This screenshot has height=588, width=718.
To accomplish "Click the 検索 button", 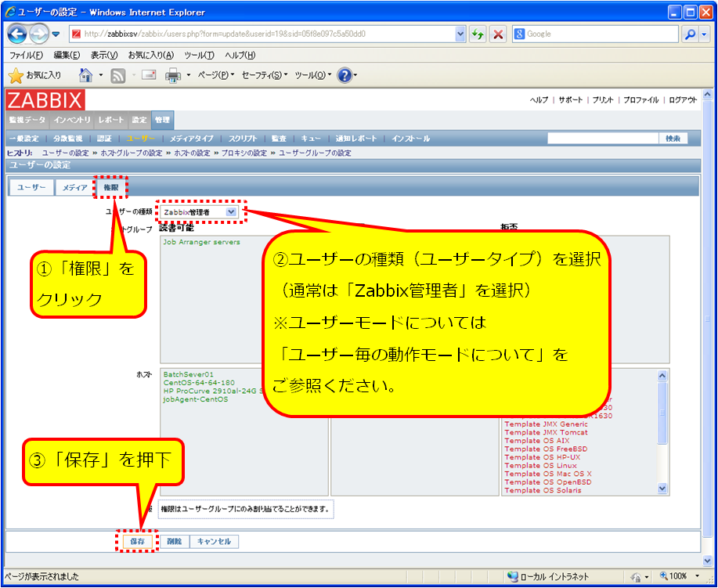I will 673,139.
